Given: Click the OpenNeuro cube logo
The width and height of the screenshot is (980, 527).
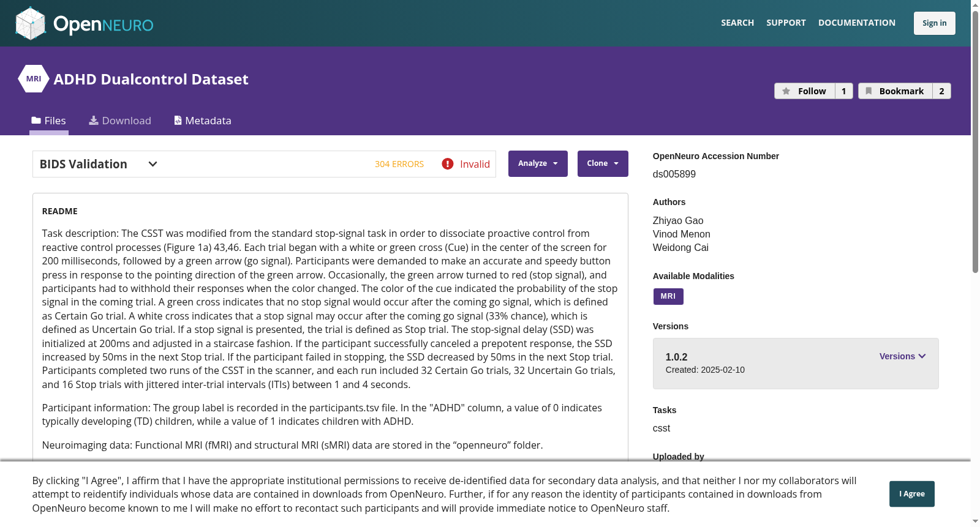Looking at the screenshot, I should [x=31, y=23].
